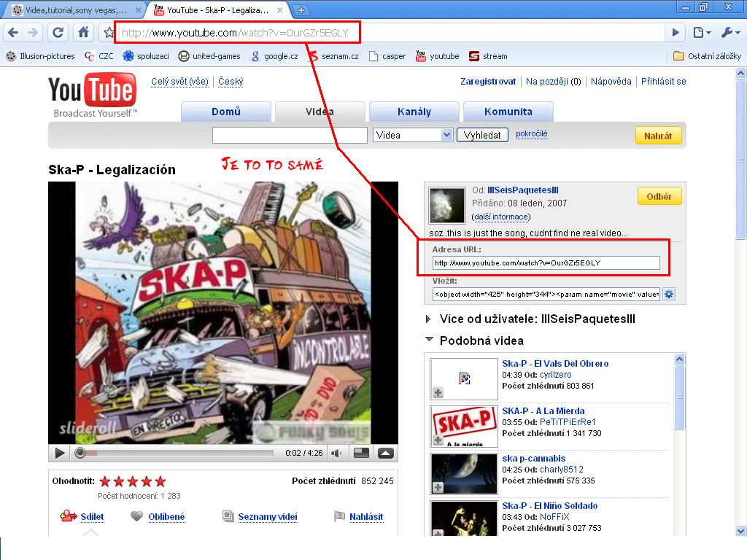
Task: Open a new tab with plus button
Action: coord(301,9)
